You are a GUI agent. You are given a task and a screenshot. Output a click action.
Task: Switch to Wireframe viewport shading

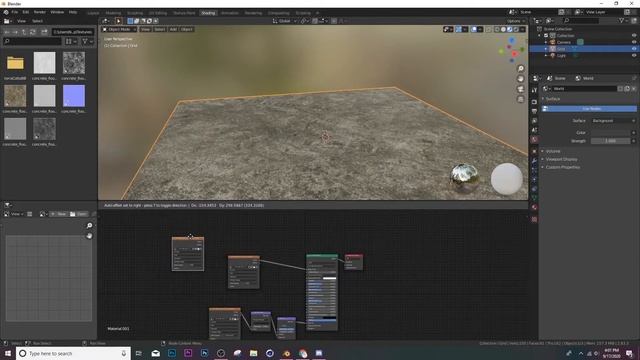click(x=497, y=29)
